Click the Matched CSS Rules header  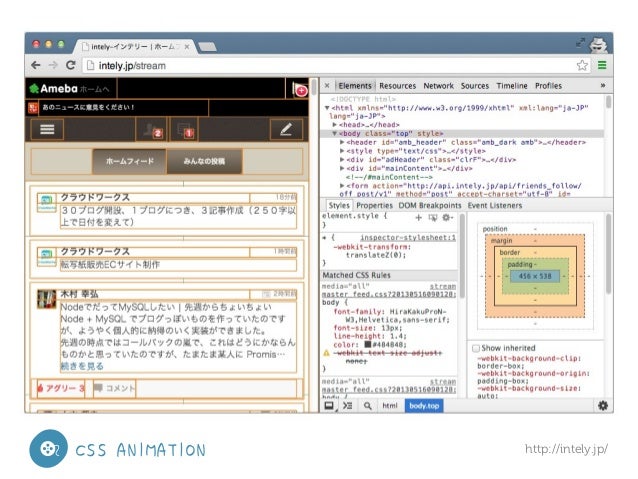(389, 276)
